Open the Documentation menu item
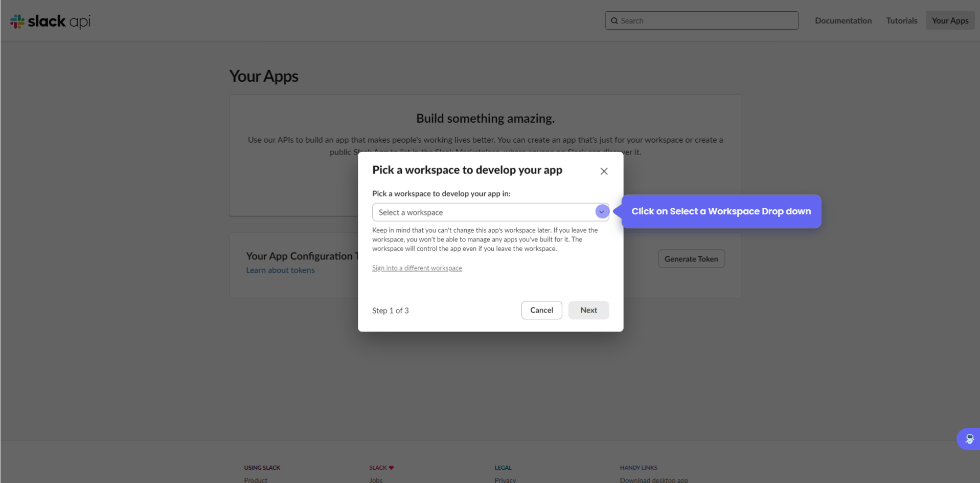Screen dimensions: 980x483 843,20
